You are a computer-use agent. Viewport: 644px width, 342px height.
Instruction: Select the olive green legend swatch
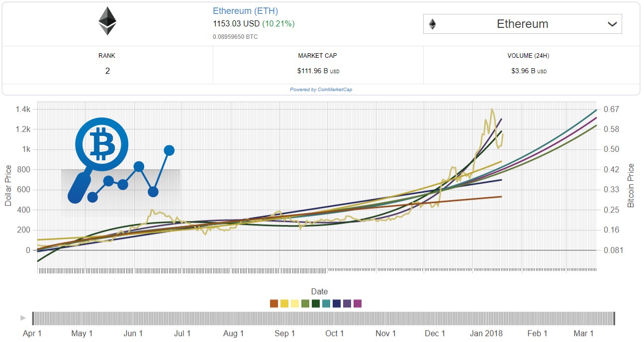coord(305,303)
